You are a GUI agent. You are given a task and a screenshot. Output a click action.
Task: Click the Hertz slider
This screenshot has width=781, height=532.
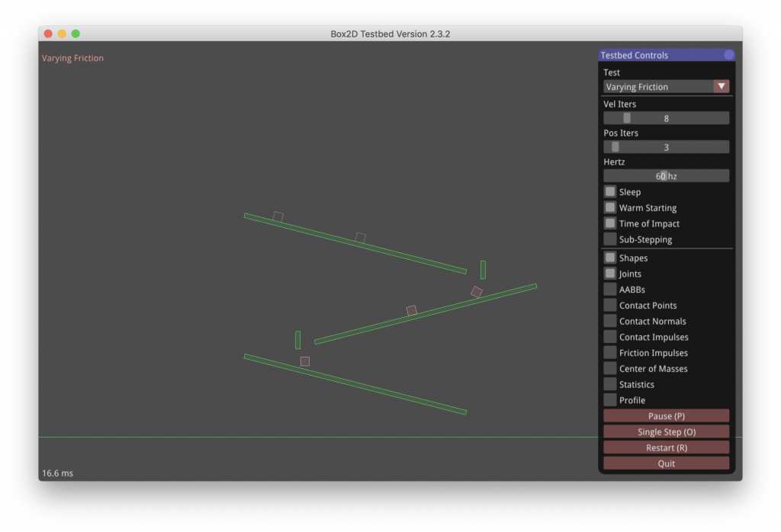pyautogui.click(x=666, y=175)
